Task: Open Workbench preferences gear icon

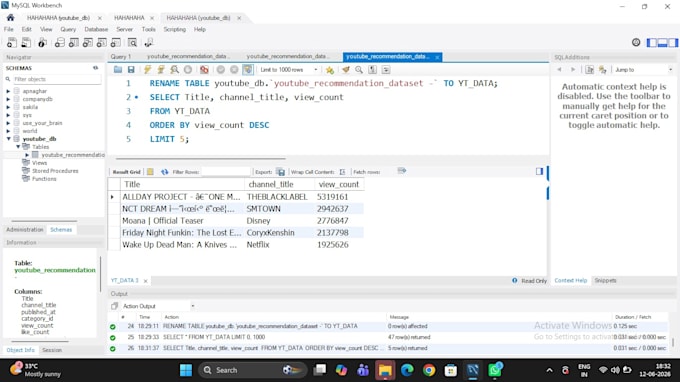Action: coord(636,42)
